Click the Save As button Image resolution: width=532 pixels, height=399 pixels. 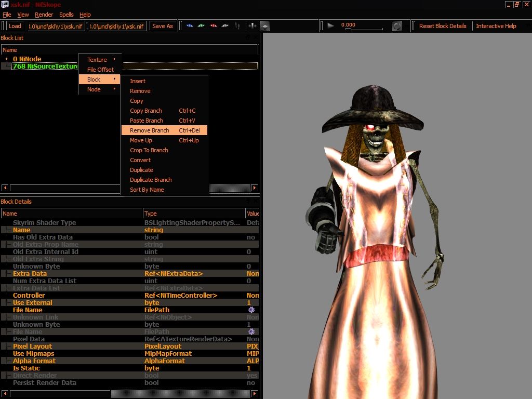point(163,26)
